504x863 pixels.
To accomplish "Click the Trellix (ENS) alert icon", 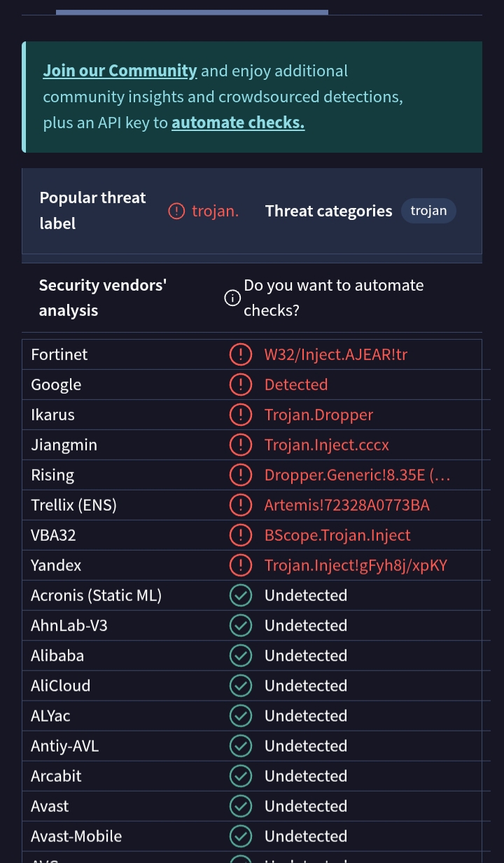I will (x=240, y=505).
